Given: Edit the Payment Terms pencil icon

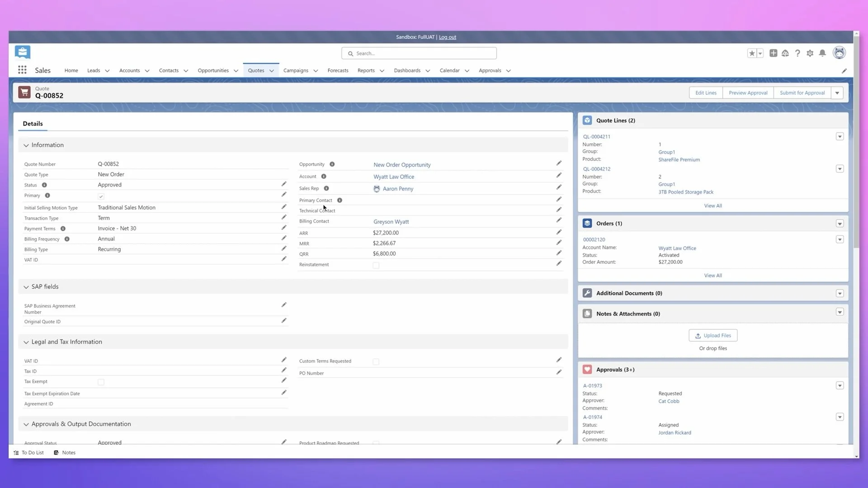Looking at the screenshot, I should [x=284, y=228].
